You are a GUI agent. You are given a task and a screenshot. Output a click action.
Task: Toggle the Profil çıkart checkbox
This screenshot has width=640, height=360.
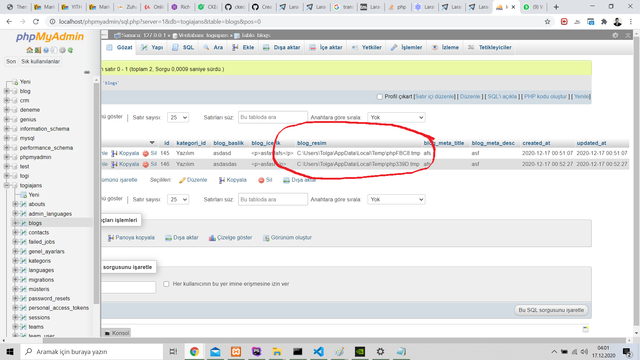point(380,97)
